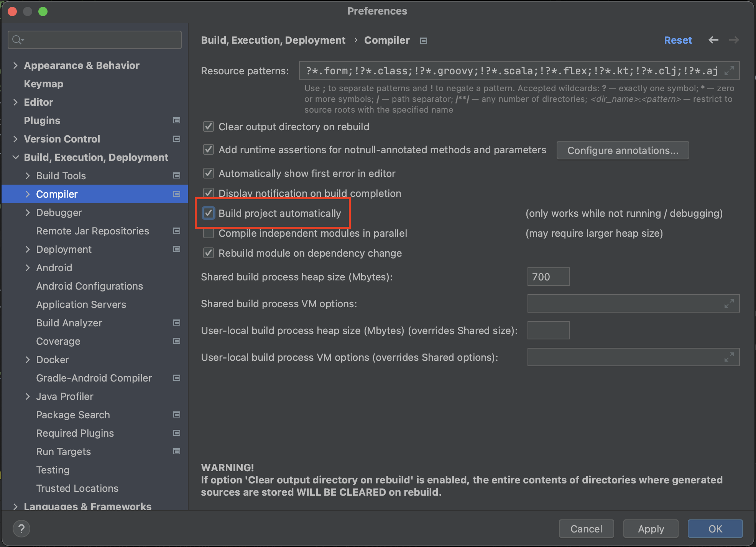Open Plugins settings page
This screenshot has width=756, height=547.
click(42, 121)
